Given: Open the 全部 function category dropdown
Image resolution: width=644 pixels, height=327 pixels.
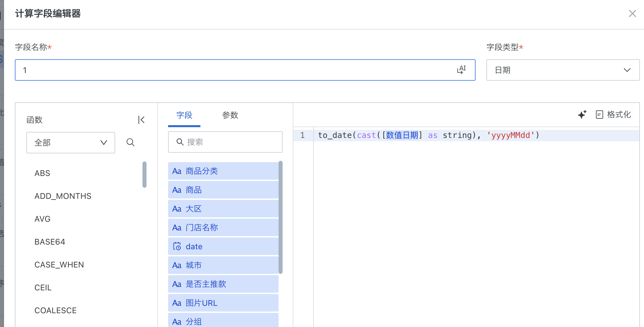Looking at the screenshot, I should [x=71, y=143].
